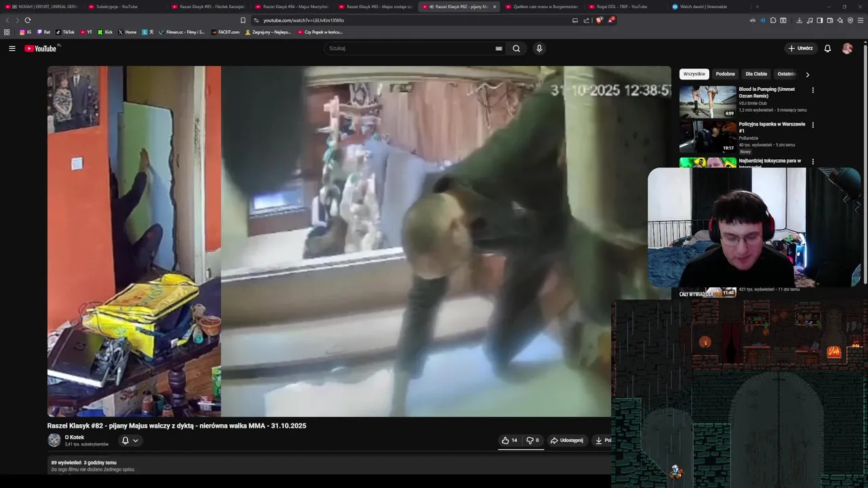Open browser main hamburger menu
Viewport: 868px width, 488px height.
(x=861, y=20)
